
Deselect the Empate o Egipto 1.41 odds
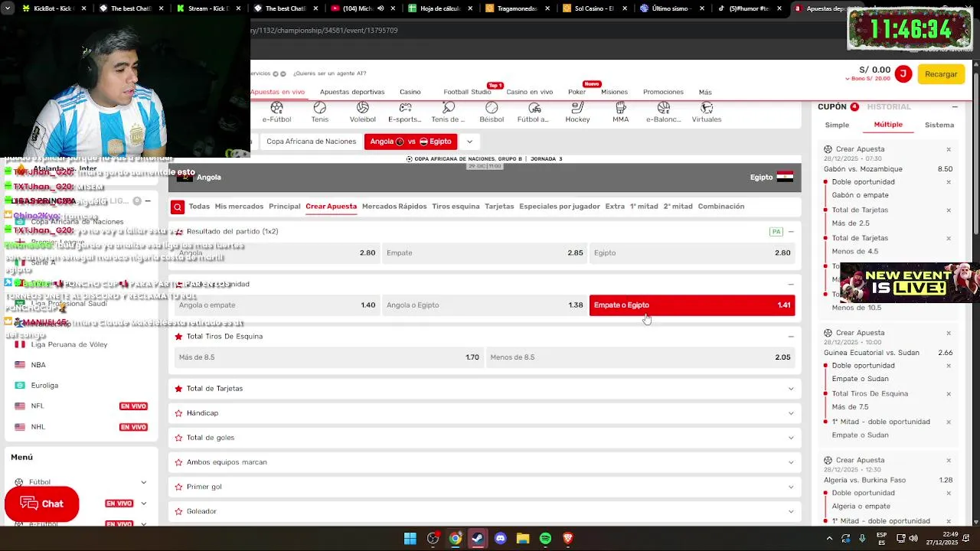[x=692, y=305]
